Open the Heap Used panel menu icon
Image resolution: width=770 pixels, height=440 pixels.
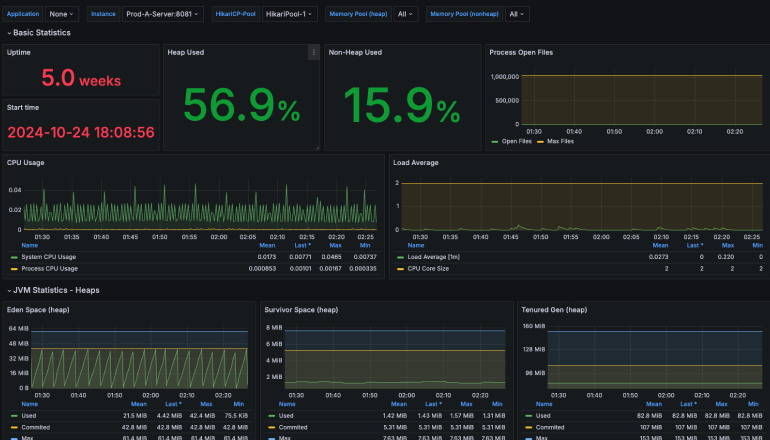click(314, 53)
